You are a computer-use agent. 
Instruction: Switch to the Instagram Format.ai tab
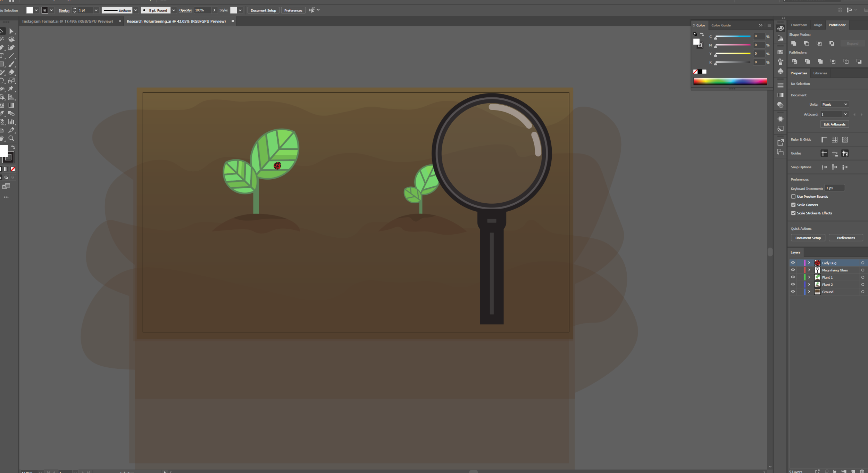pyautogui.click(x=68, y=21)
